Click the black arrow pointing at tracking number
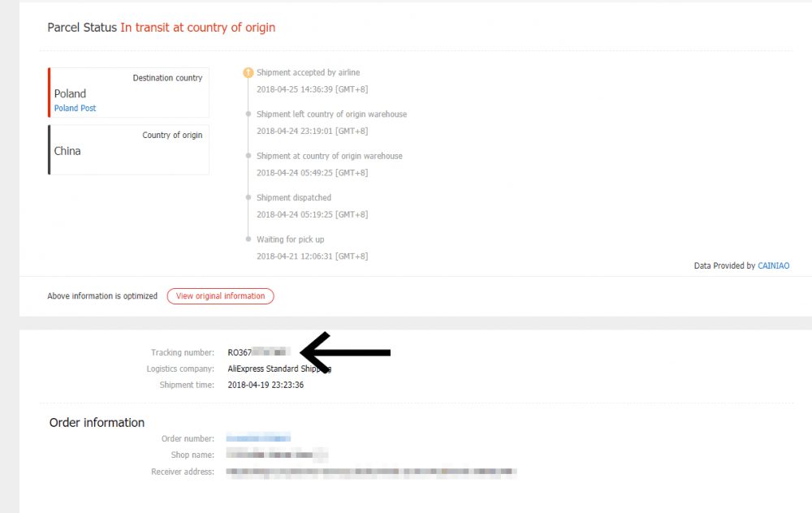This screenshot has height=513, width=812. pyautogui.click(x=345, y=352)
